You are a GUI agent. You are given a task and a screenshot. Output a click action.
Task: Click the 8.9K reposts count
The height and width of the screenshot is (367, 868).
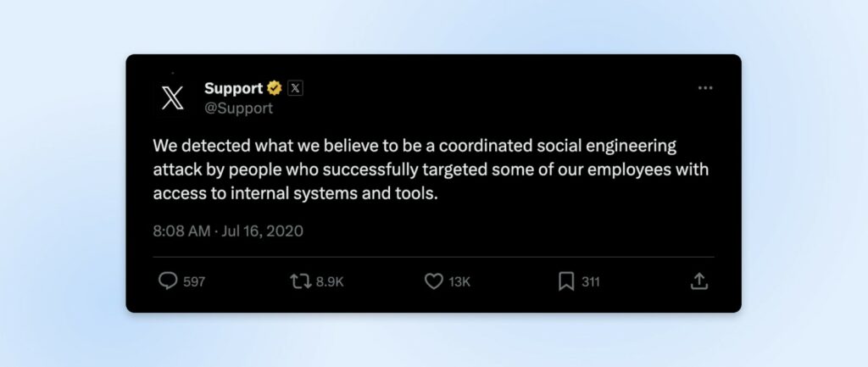pyautogui.click(x=330, y=282)
